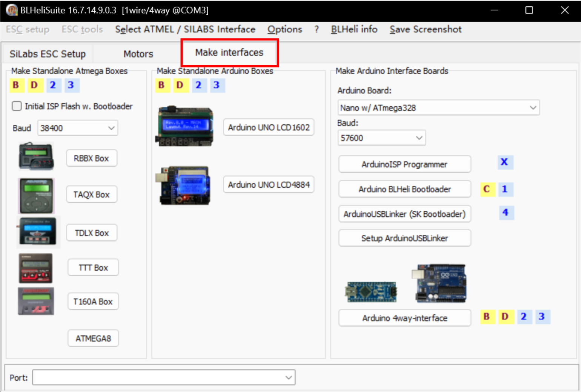Click the ATMEGA8 button
This screenshot has width=581, height=392.
coord(93,338)
